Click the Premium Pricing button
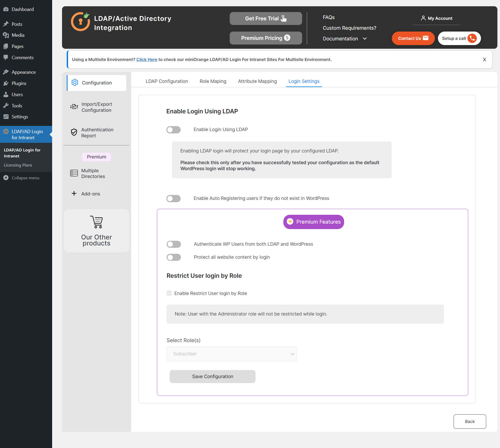The image size is (500, 448). (x=266, y=38)
